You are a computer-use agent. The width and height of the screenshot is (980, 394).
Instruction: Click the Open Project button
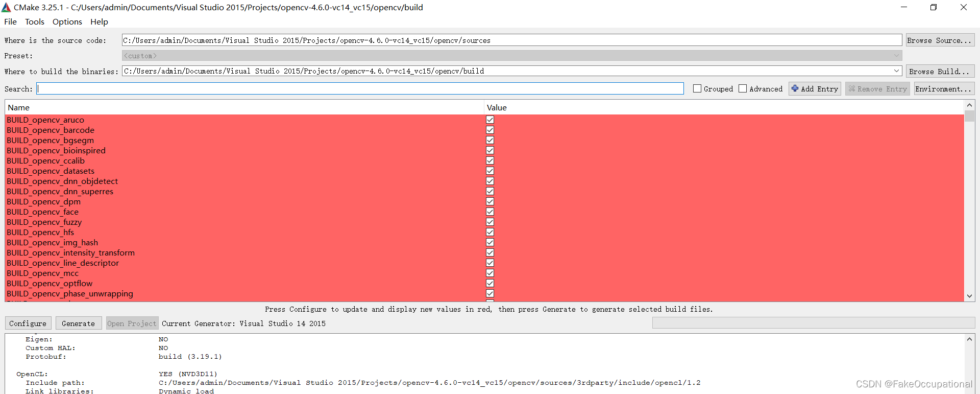(x=132, y=323)
